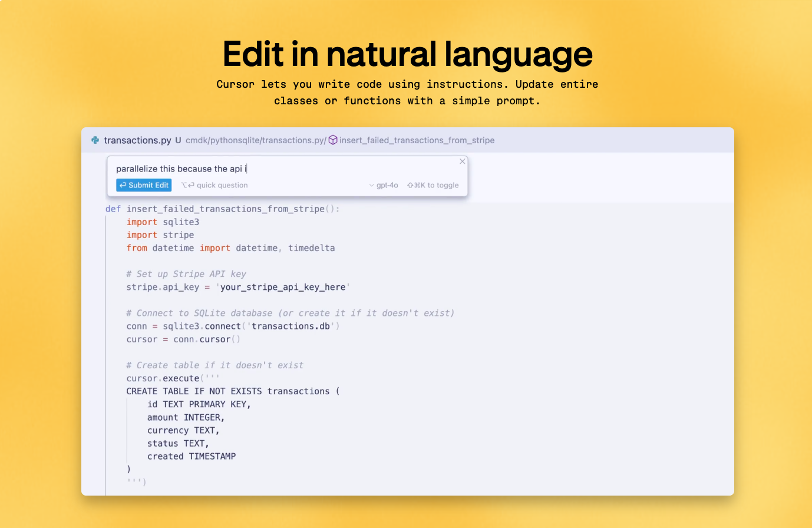The image size is (812, 528).
Task: Click the ⇧⌘K to toggle hint
Action: (433, 185)
